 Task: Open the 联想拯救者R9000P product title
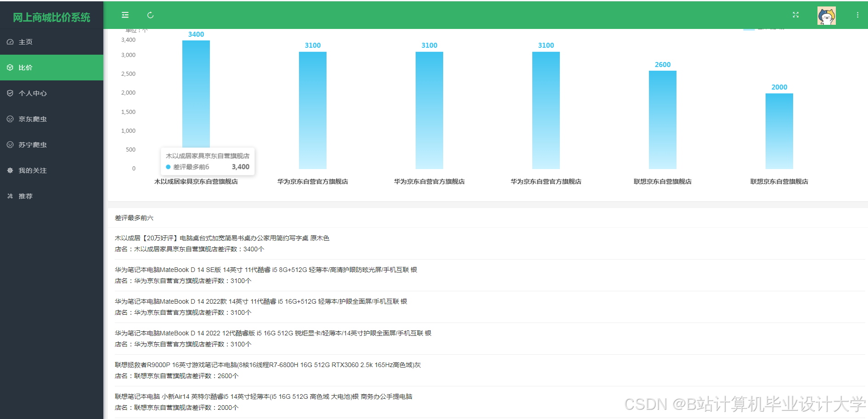click(x=268, y=365)
